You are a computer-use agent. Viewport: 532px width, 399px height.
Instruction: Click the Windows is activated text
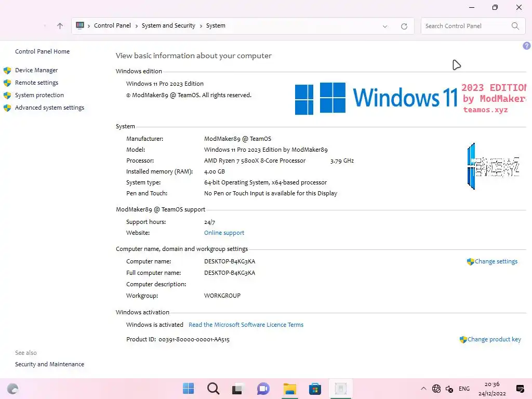pyautogui.click(x=155, y=325)
